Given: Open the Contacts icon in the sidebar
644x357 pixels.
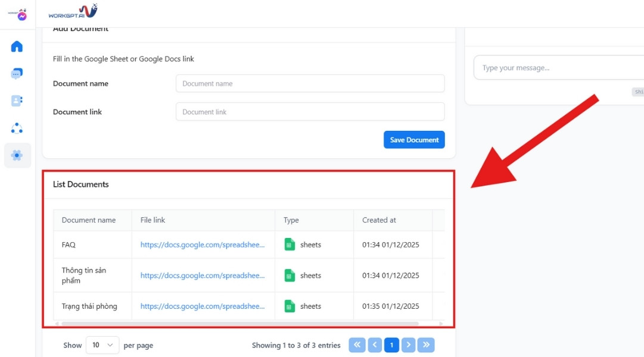Looking at the screenshot, I should pos(17,101).
